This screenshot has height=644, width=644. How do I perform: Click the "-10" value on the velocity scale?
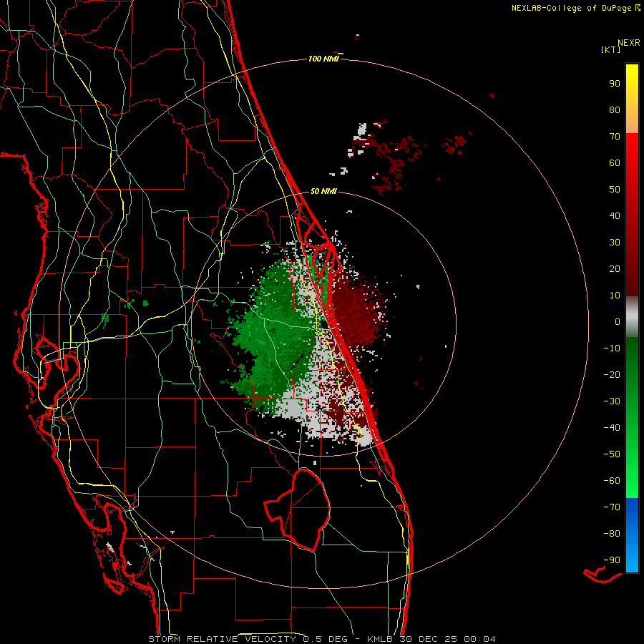[x=612, y=348]
